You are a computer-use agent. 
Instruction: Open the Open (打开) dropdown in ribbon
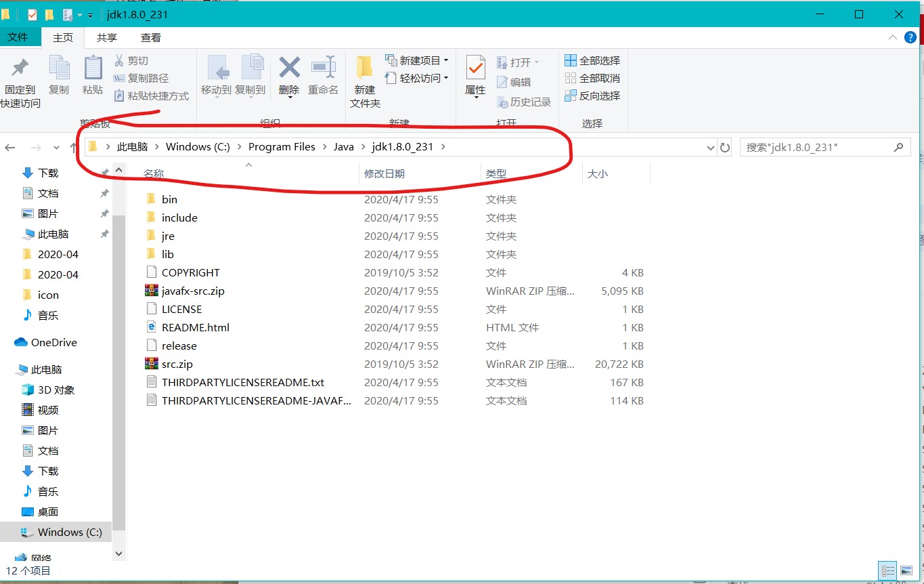pyautogui.click(x=518, y=62)
